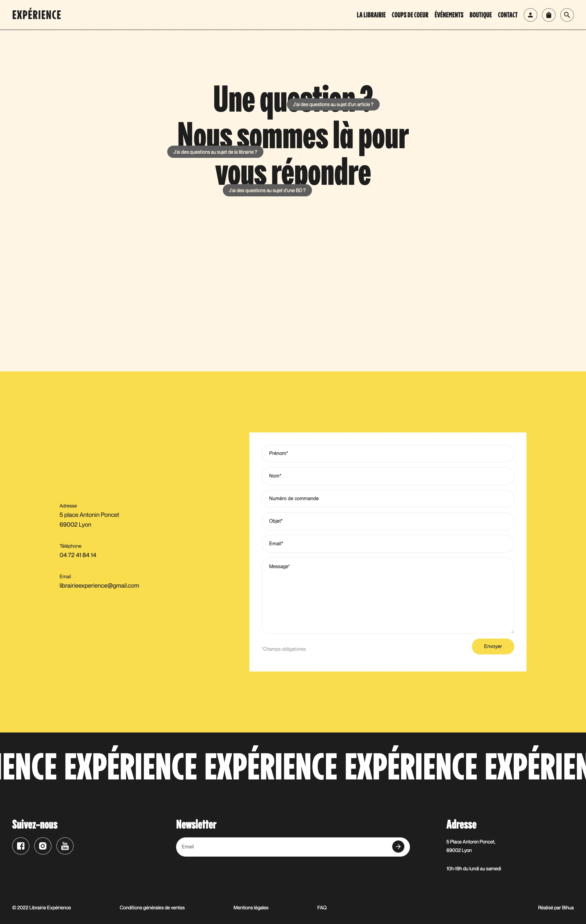Click the Envoyer submit button icon
This screenshot has width=586, height=924.
[x=493, y=646]
